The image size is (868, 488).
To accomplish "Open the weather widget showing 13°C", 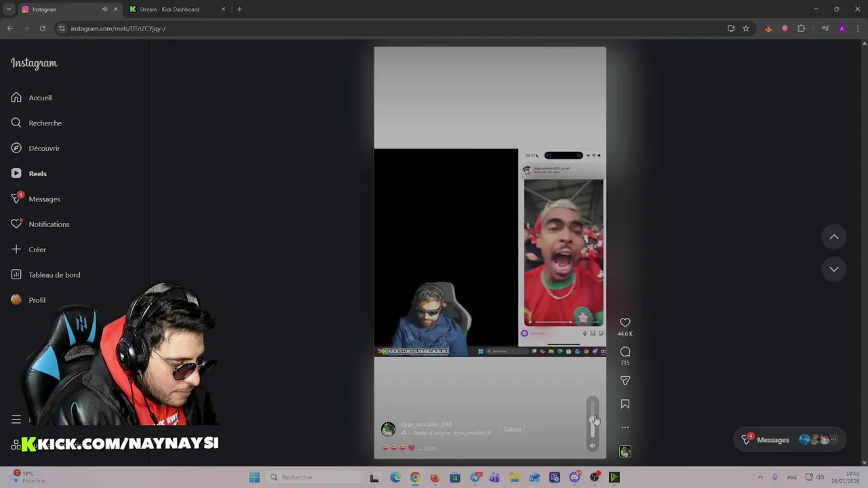I will click(x=29, y=477).
